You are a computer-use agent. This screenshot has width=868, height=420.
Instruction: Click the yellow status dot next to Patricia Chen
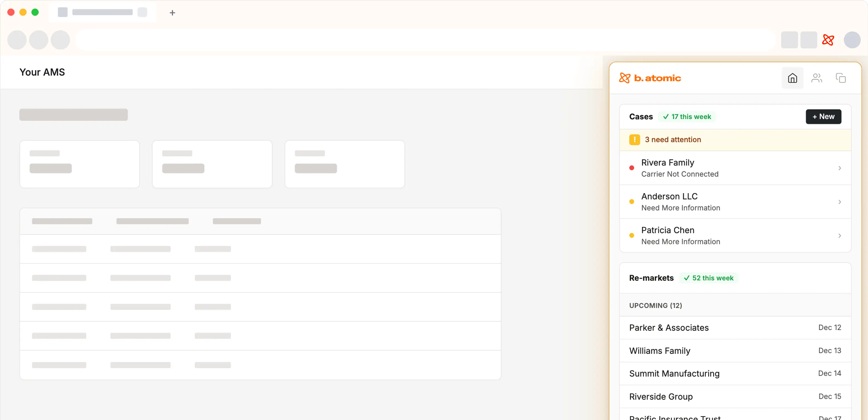632,235
